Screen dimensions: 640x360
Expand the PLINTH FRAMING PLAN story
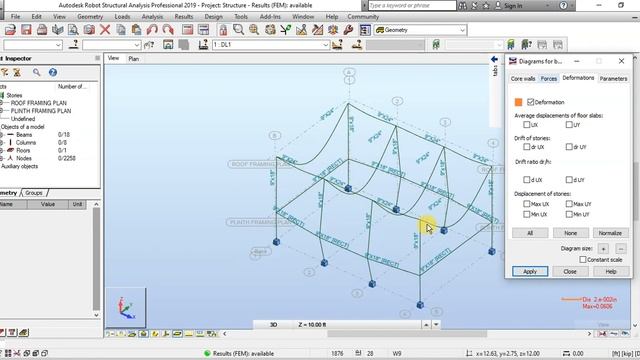point(1,111)
